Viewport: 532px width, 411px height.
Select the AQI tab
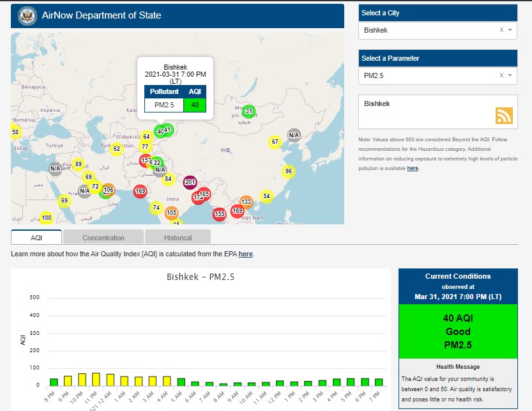pyautogui.click(x=36, y=238)
